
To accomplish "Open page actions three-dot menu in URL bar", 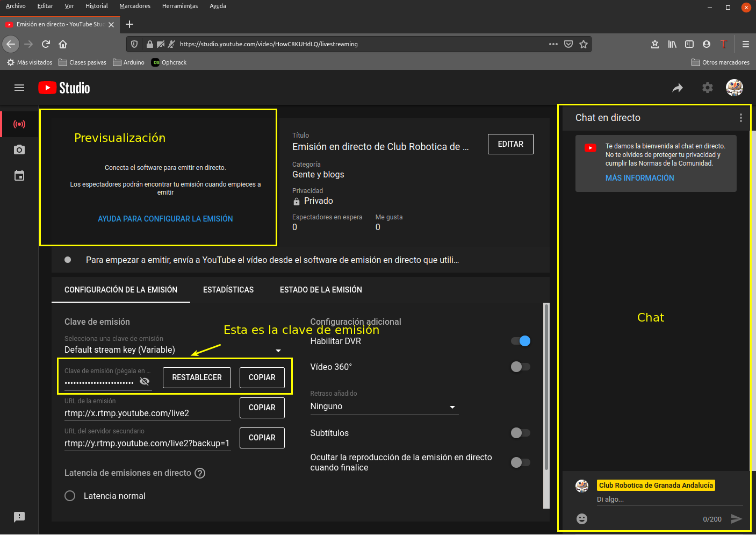I will (553, 44).
